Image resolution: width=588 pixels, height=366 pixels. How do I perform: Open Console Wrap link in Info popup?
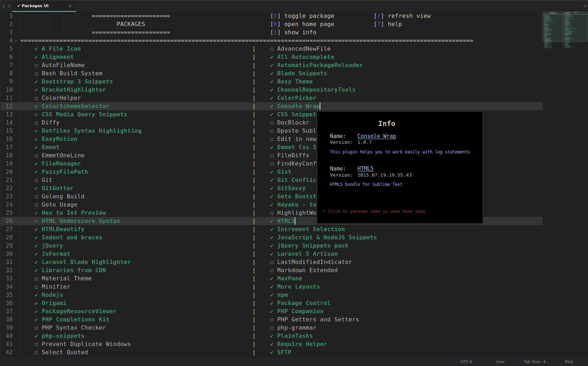click(x=376, y=136)
